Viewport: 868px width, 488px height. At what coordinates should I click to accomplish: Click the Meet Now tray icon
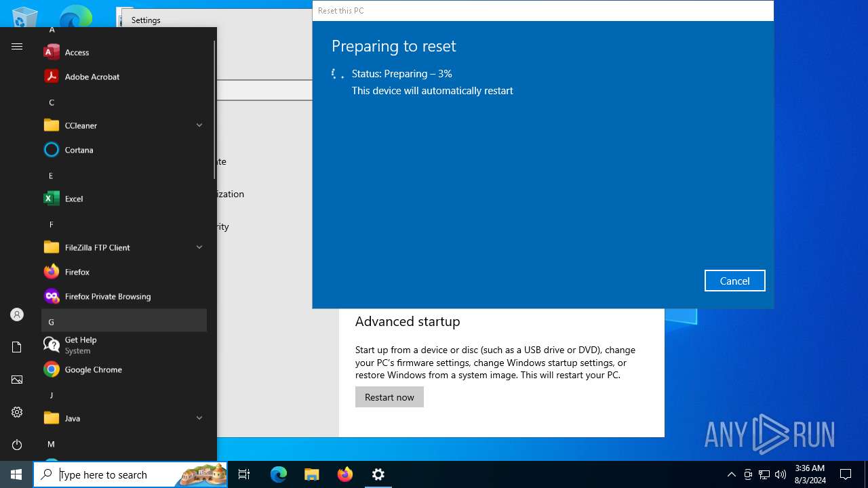point(748,474)
